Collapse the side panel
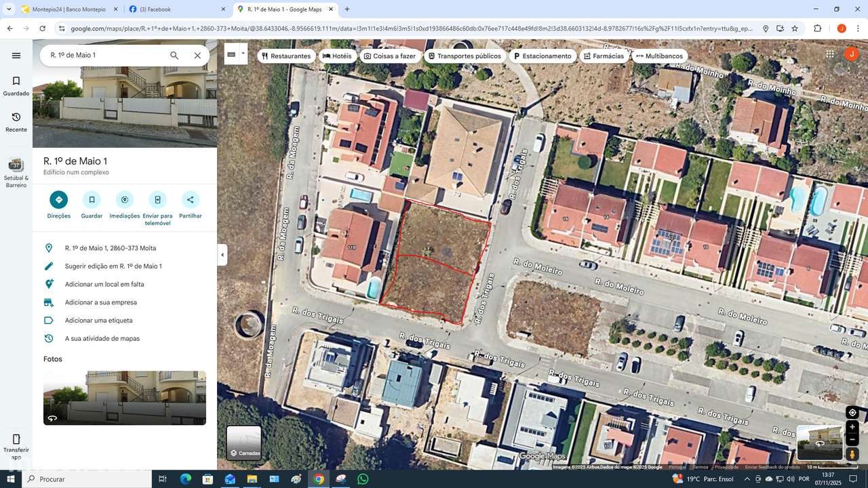 222,255
